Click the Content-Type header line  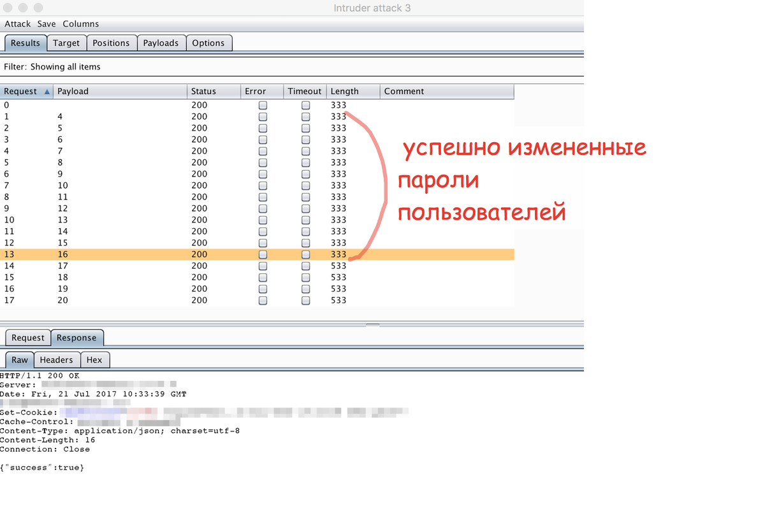point(120,431)
